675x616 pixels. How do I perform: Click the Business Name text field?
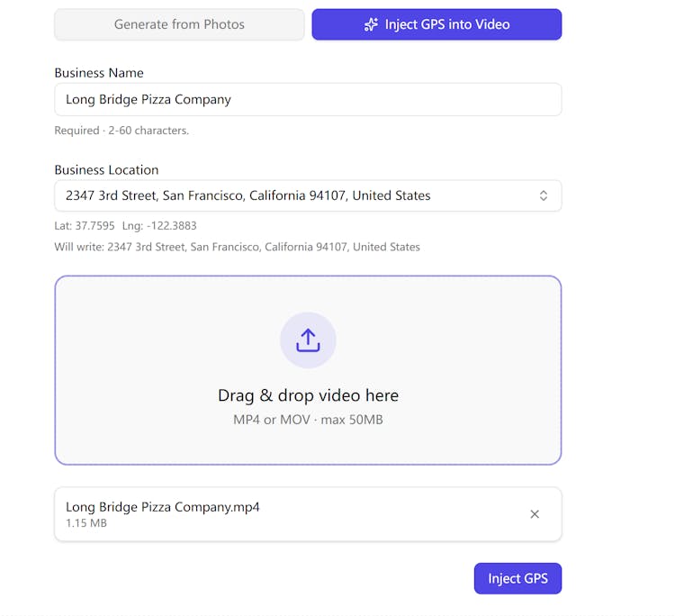(308, 99)
